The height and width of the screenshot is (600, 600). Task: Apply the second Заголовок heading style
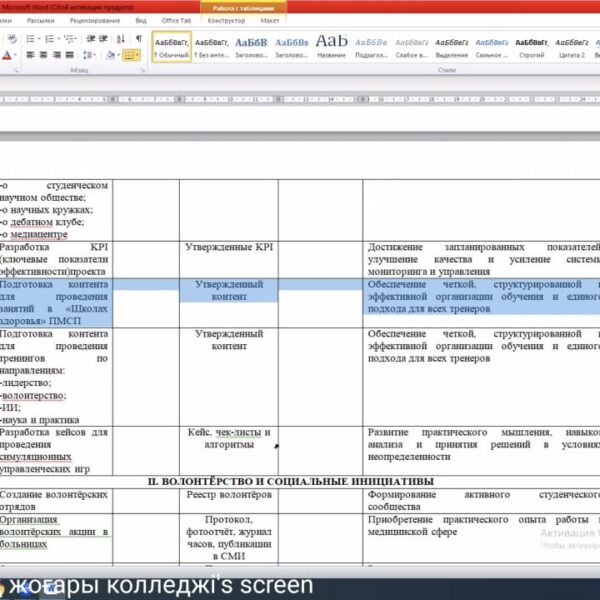[x=291, y=47]
